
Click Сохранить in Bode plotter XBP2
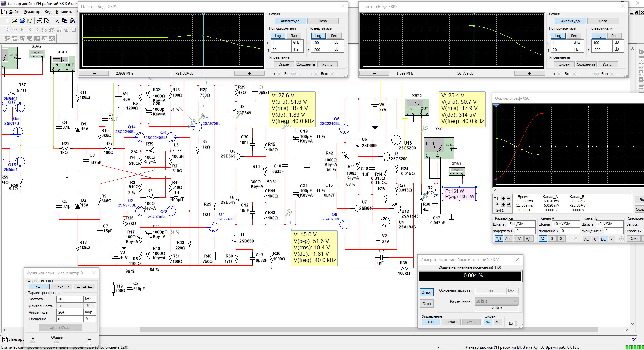point(586,64)
